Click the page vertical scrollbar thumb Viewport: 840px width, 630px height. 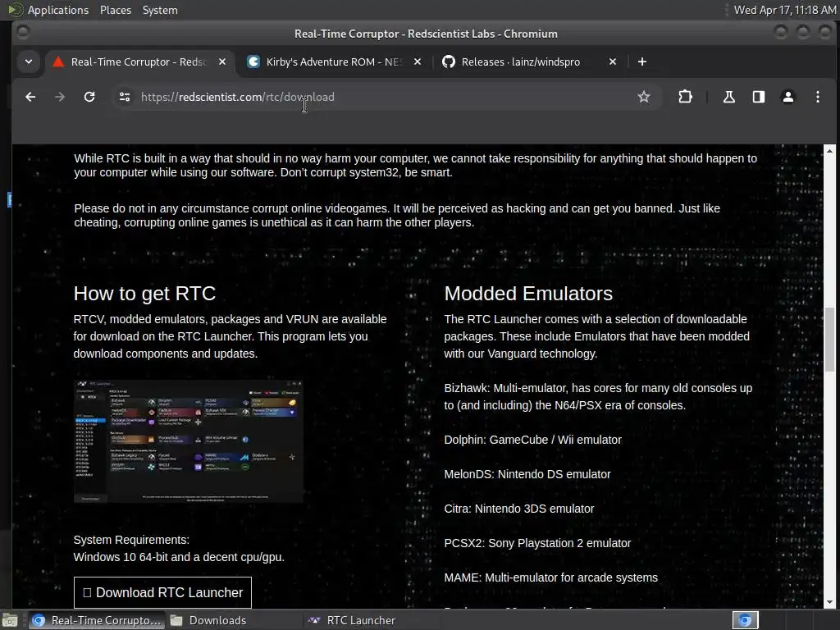click(829, 339)
